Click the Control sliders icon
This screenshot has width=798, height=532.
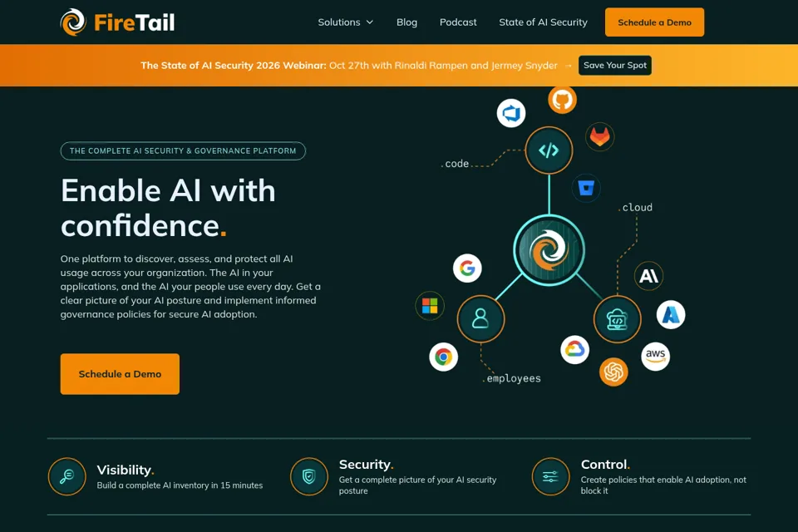550,476
